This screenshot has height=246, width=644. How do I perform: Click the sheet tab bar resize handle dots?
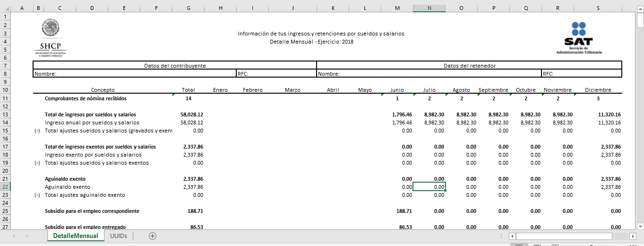tap(501, 236)
